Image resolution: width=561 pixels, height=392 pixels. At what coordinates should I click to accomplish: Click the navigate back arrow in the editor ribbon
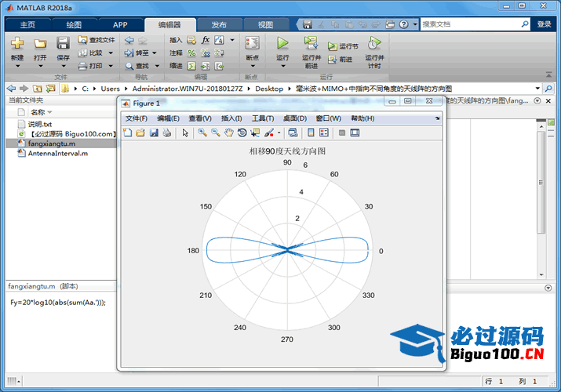coord(129,40)
